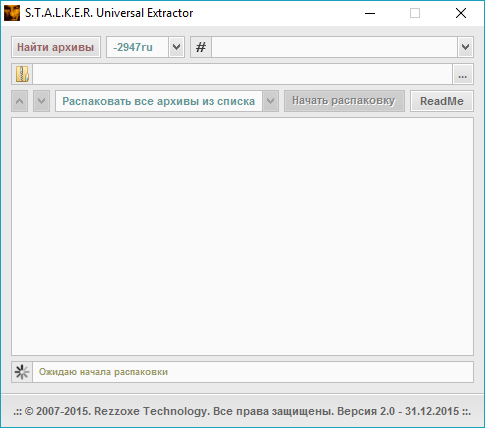Click the empty field beside # button
The height and width of the screenshot is (428, 485).
[335, 47]
